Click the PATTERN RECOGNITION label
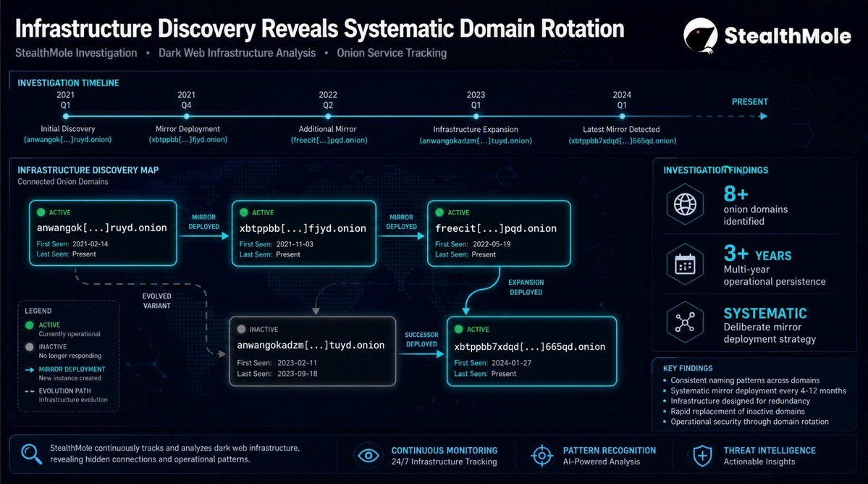This screenshot has height=484, width=868. pyautogui.click(x=610, y=451)
